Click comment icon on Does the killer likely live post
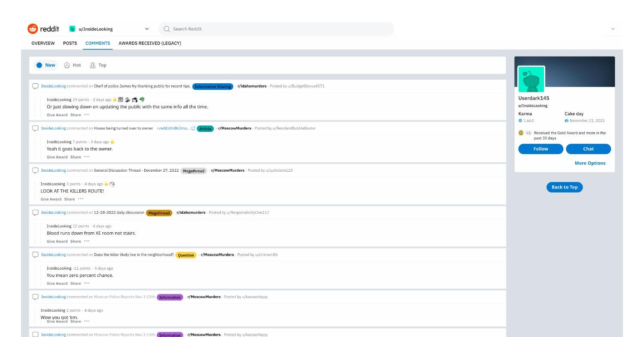Screen dimensions: 644x337 (36, 255)
